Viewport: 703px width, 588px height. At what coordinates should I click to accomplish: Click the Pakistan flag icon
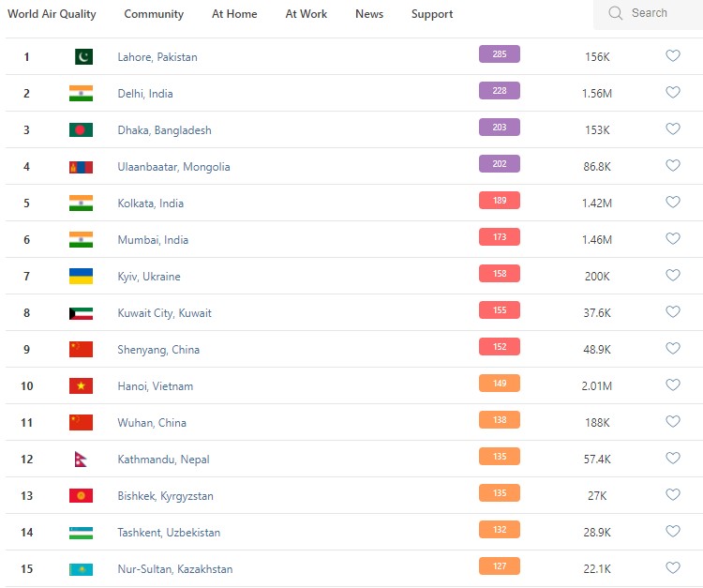tap(83, 57)
